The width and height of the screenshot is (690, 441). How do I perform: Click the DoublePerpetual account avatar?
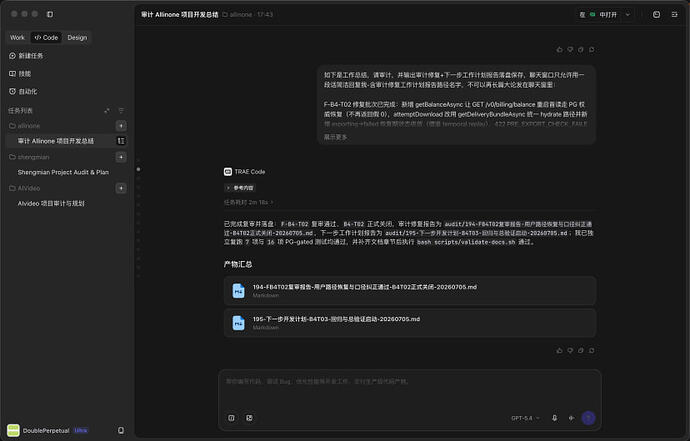tap(13, 430)
